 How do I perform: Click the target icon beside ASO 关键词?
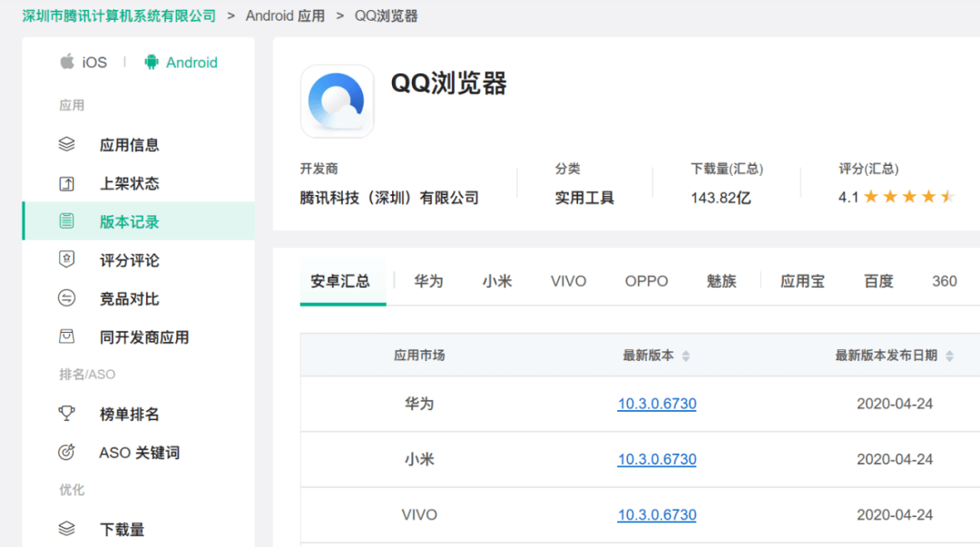click(x=67, y=452)
